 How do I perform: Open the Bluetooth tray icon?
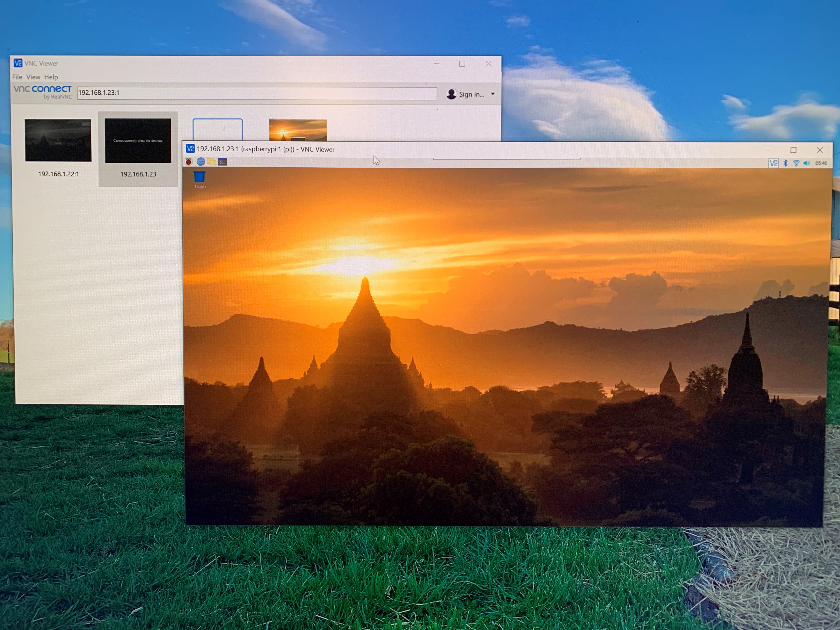tap(785, 163)
